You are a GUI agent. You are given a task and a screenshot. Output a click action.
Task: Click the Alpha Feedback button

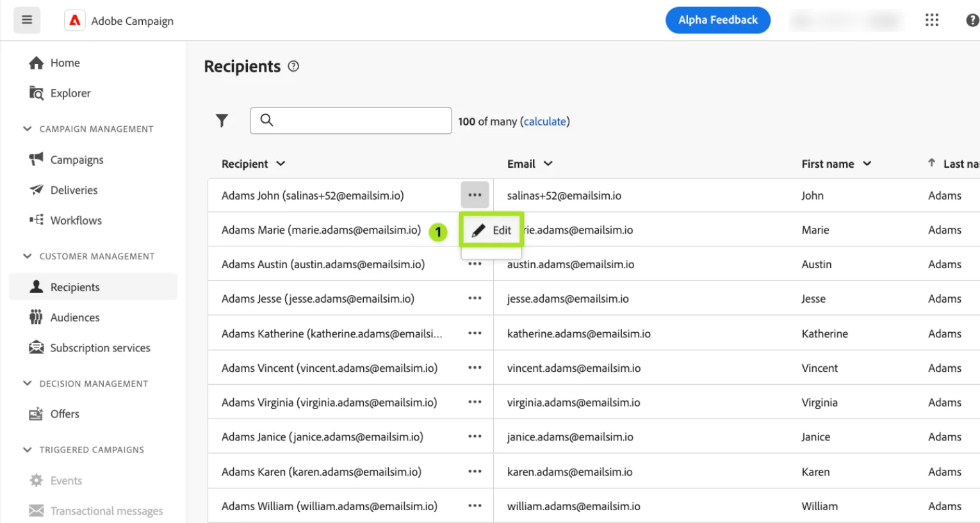718,20
